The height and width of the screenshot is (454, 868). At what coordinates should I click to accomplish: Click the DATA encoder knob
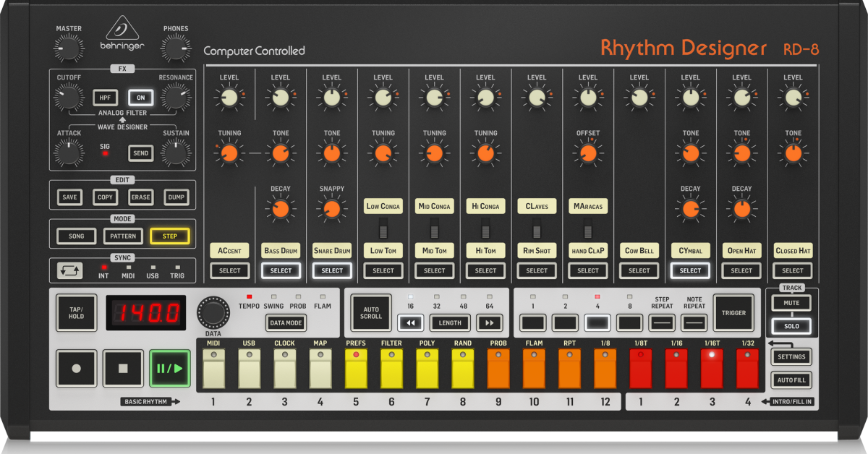click(213, 312)
